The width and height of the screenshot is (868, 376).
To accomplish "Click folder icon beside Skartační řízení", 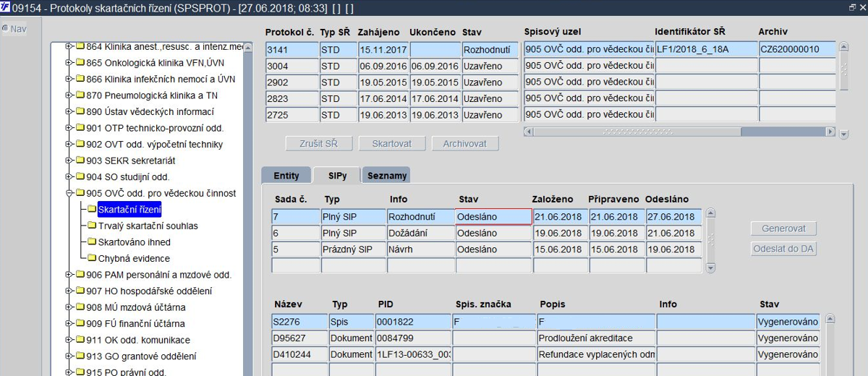I will (x=92, y=209).
